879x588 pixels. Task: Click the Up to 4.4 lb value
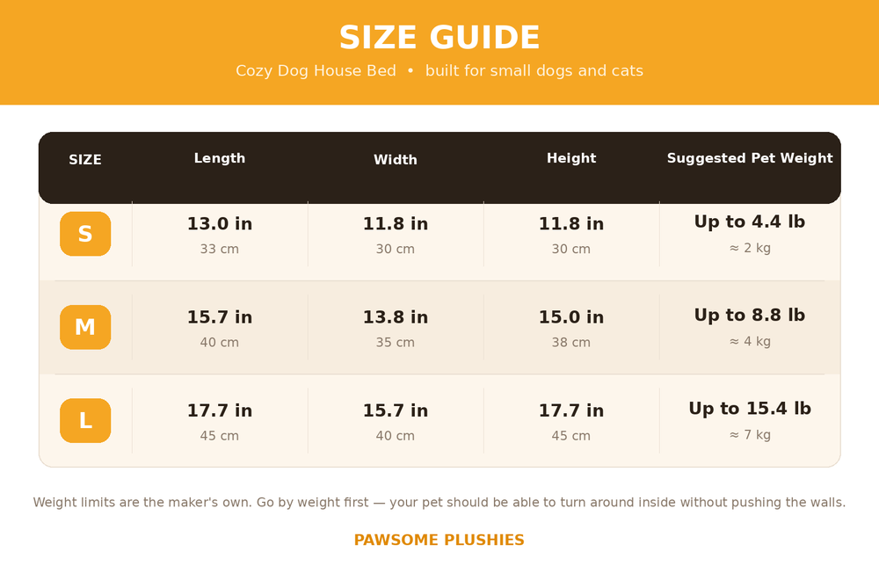click(x=750, y=222)
